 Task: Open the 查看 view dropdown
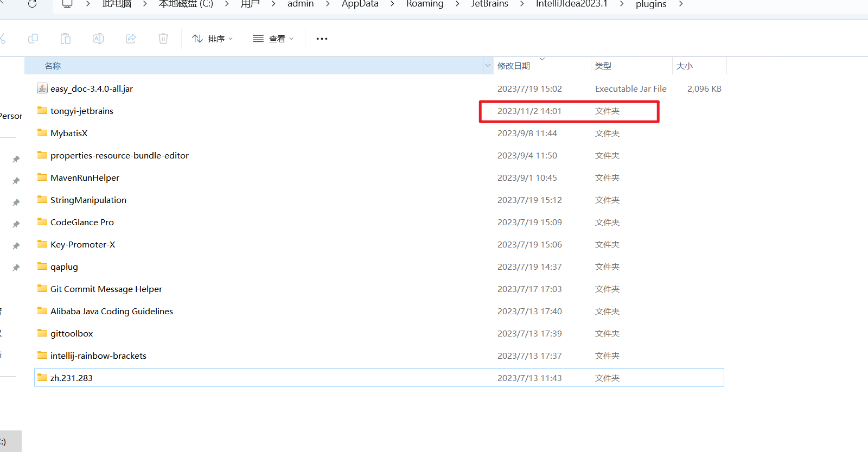pyautogui.click(x=273, y=39)
